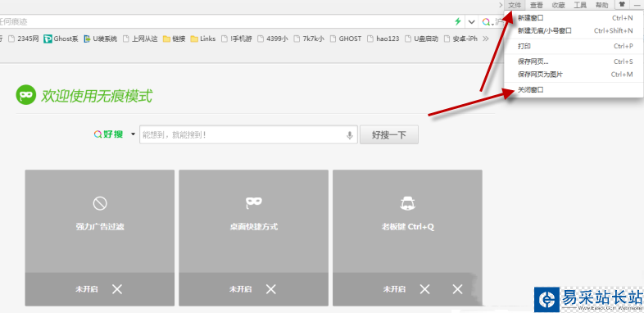The width and height of the screenshot is (644, 313).
Task: Choose 打印 in the file menu
Action: (574, 47)
